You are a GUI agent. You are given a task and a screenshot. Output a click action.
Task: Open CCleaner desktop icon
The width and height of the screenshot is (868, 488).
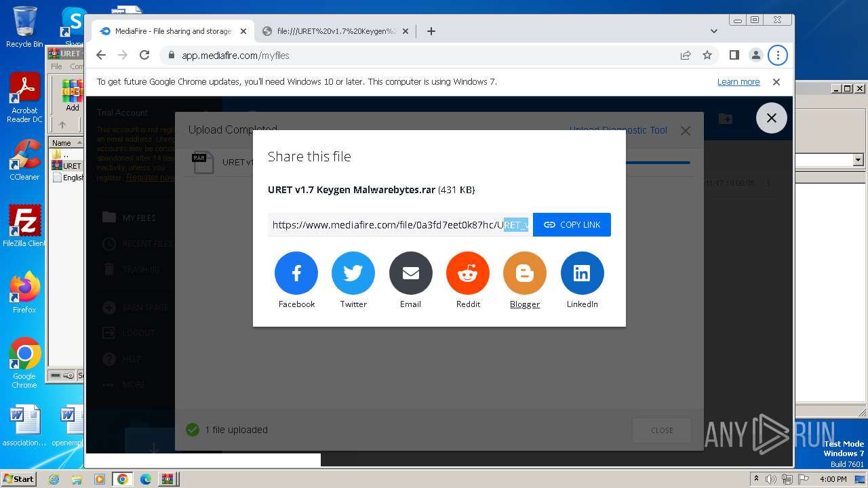[24, 160]
